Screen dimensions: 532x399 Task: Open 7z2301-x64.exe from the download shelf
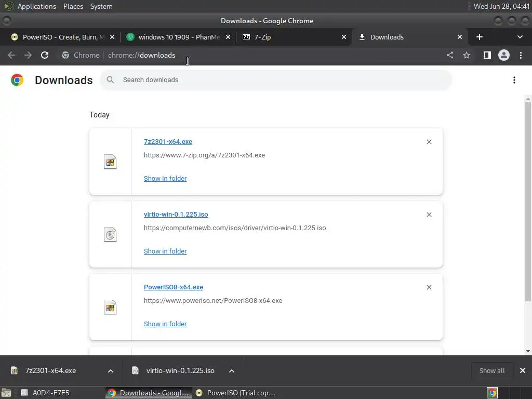[x=50, y=370]
